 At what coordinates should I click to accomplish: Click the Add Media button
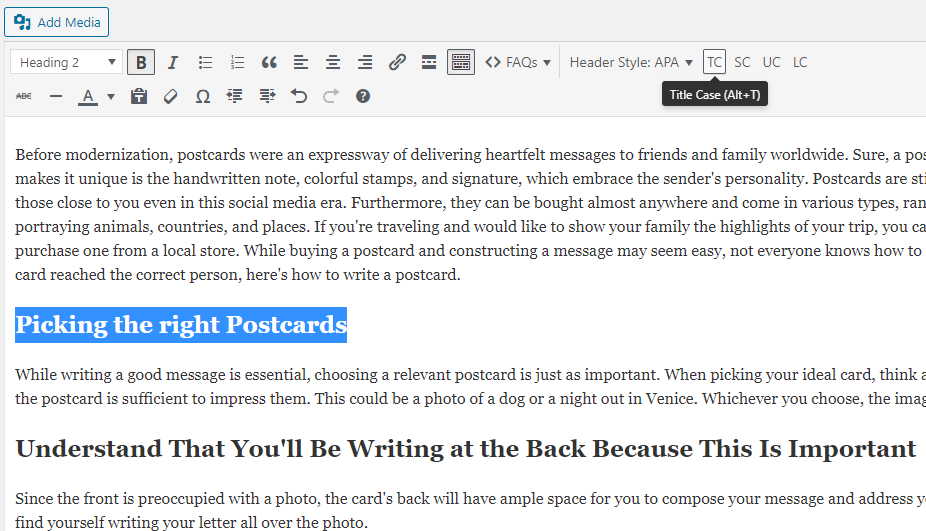[57, 22]
